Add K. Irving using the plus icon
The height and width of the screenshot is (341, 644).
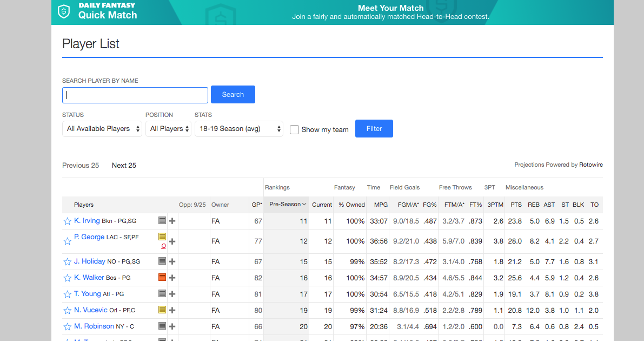point(172,221)
